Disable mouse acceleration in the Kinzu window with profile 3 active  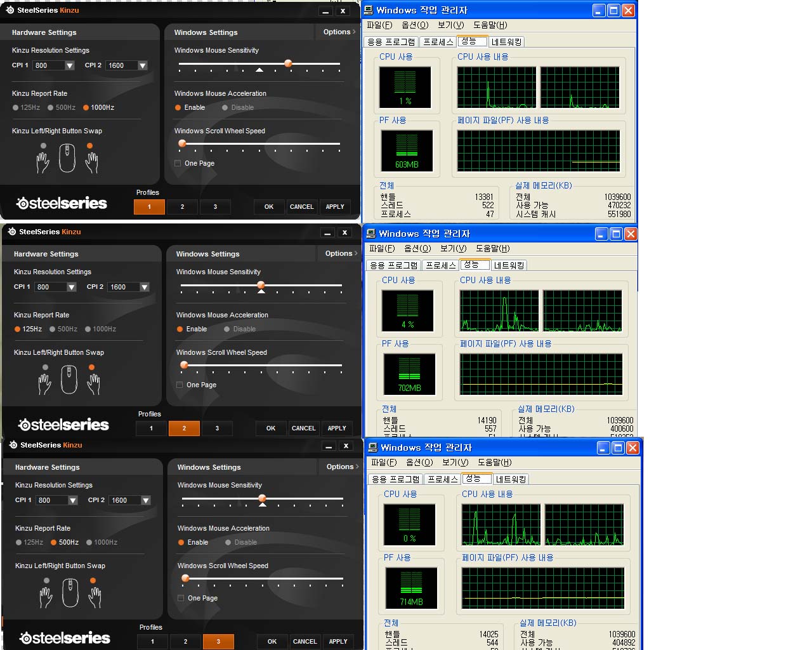point(241,542)
